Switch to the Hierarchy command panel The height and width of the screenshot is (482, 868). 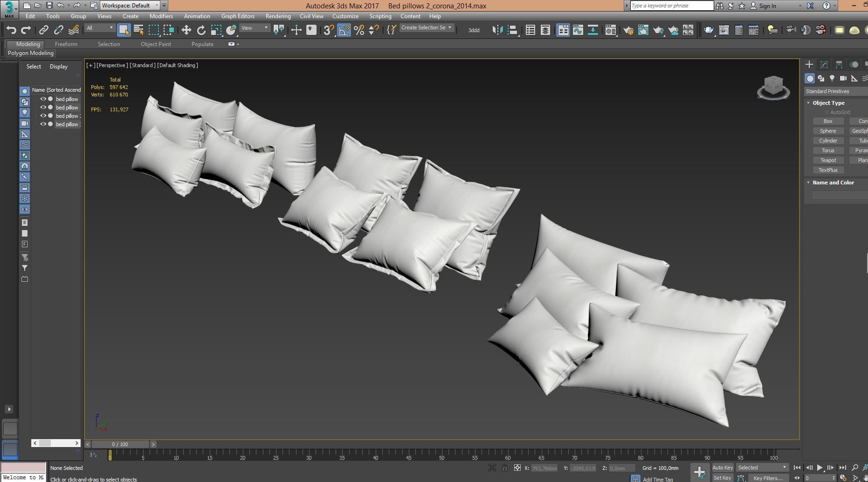(839, 65)
